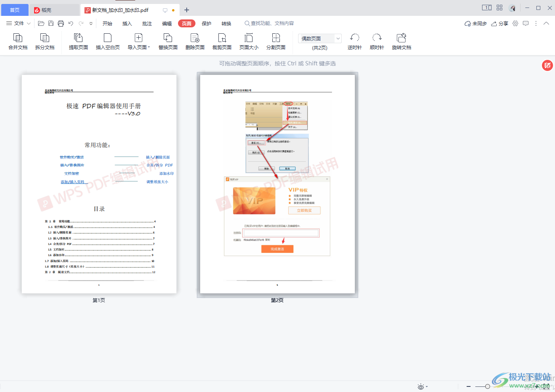
Task: Switch to the 插入 ribbon tab
Action: coord(127,23)
